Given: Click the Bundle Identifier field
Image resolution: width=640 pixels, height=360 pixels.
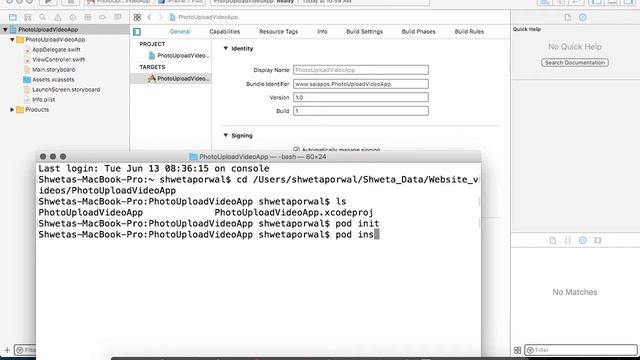Looking at the screenshot, I should (x=361, y=84).
